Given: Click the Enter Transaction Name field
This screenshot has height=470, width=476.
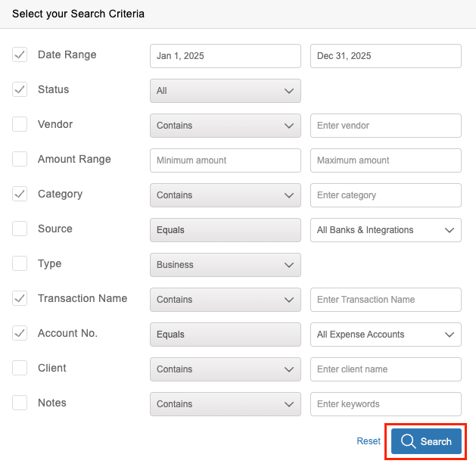Looking at the screenshot, I should [x=385, y=300].
